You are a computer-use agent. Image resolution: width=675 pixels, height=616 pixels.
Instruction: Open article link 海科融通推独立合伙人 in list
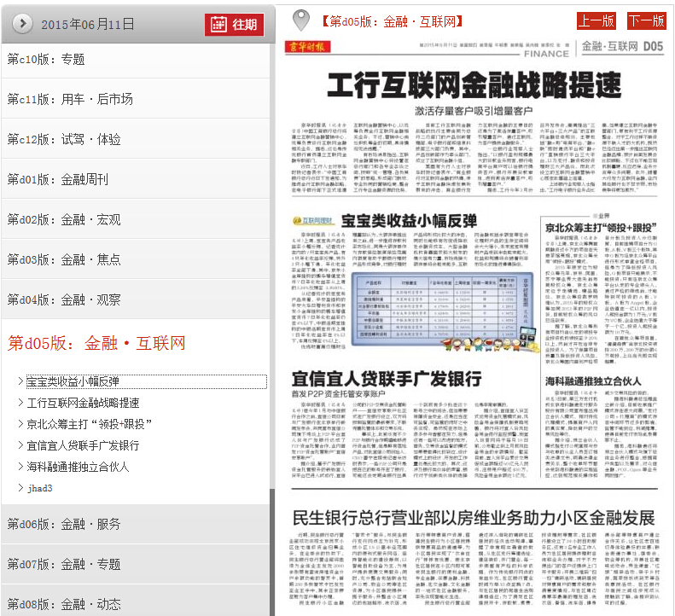point(78,467)
